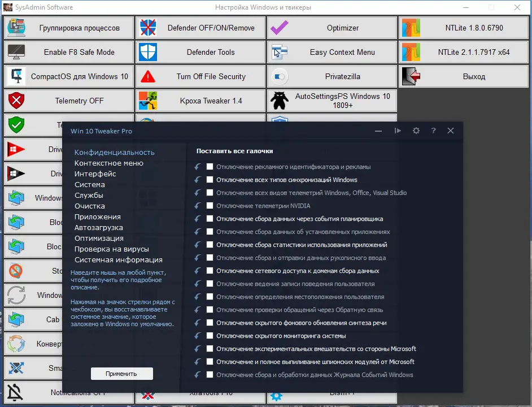Image resolution: width=532 pixels, height=407 pixels.
Task: Click the Sto blocked sign icon
Action: [x=16, y=271]
